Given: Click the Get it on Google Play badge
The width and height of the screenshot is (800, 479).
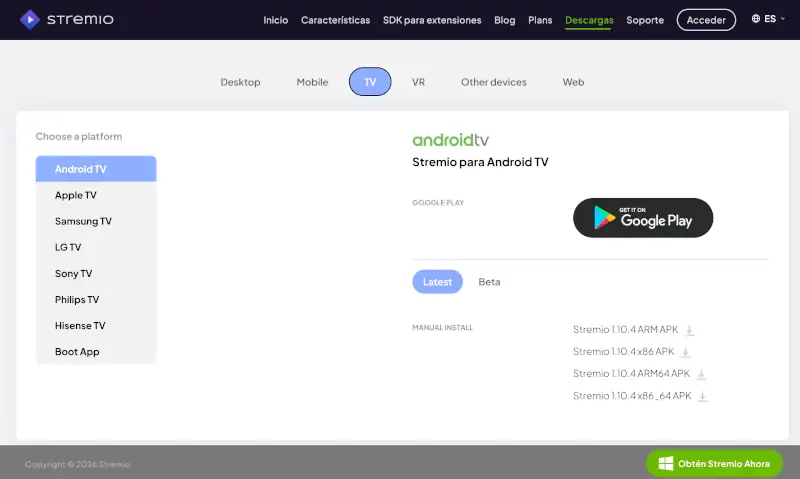Looking at the screenshot, I should coord(643,218).
